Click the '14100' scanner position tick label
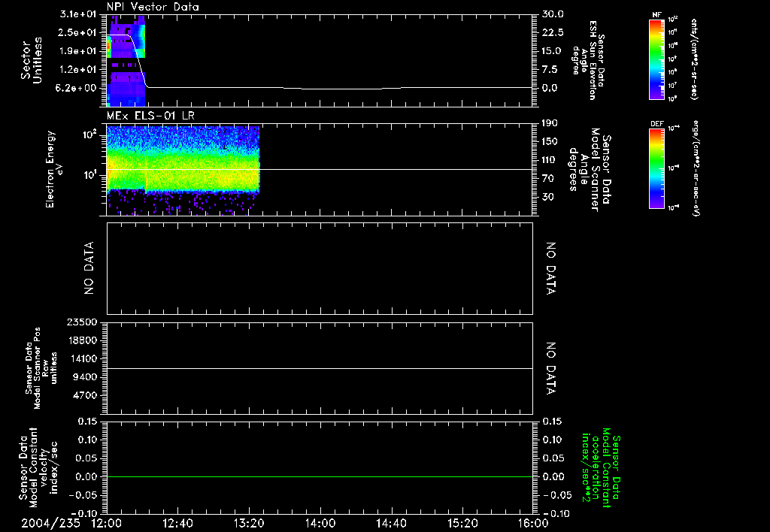Image resolution: width=770 pixels, height=532 pixels. point(83,358)
